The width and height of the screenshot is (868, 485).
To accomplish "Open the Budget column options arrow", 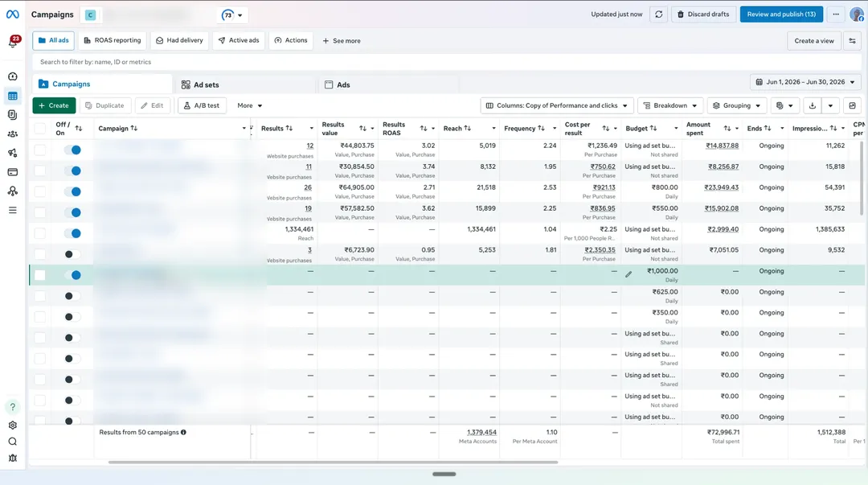I will [x=676, y=129].
